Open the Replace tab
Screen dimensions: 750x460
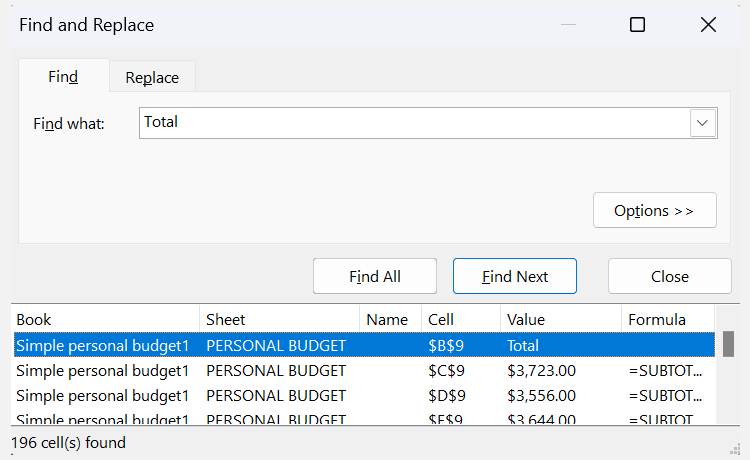click(152, 77)
